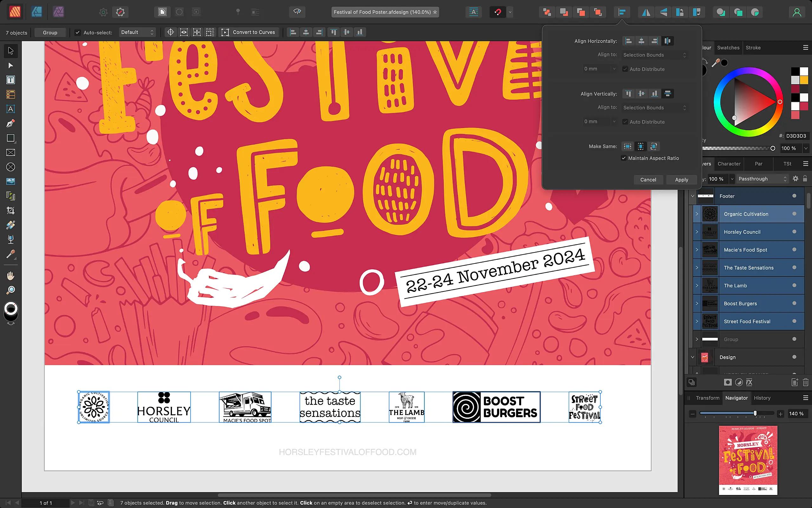Click Make Same width icon

click(627, 146)
